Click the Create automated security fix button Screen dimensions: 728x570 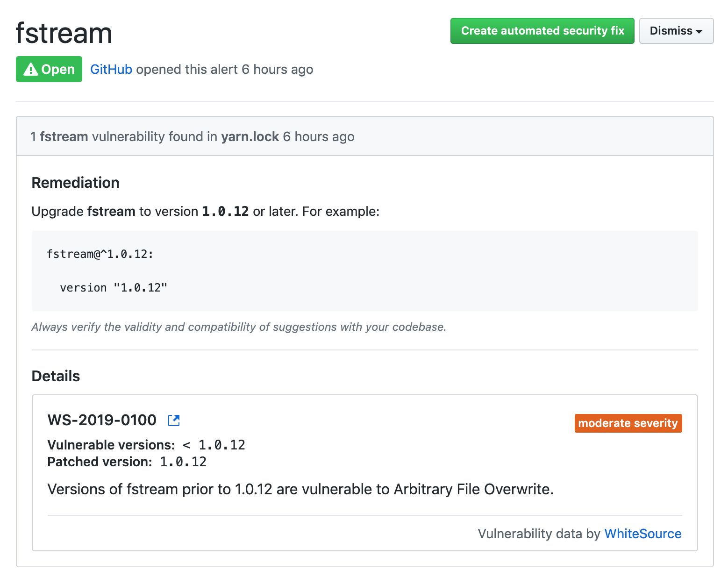[x=542, y=31]
